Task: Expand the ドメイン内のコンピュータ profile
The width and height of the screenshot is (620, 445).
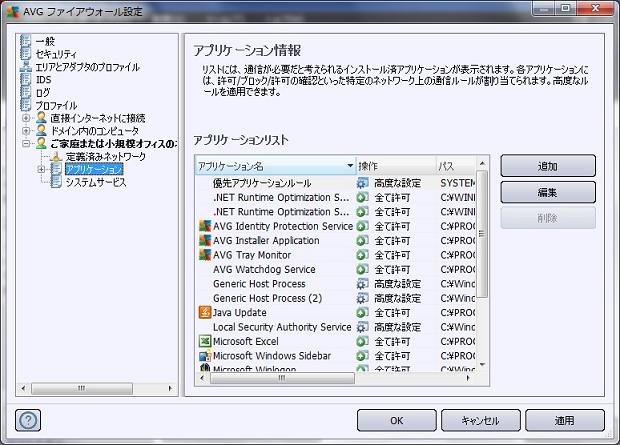Action: click(x=26, y=131)
